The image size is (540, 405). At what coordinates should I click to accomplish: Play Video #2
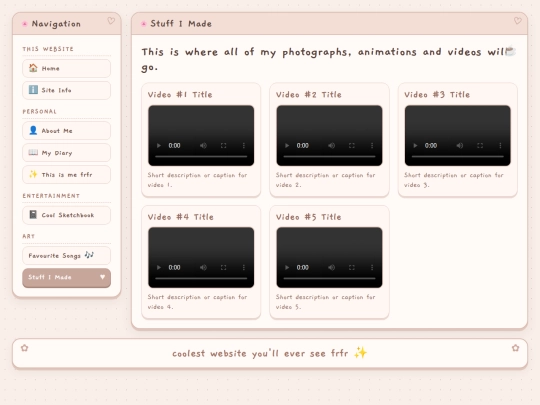point(287,146)
